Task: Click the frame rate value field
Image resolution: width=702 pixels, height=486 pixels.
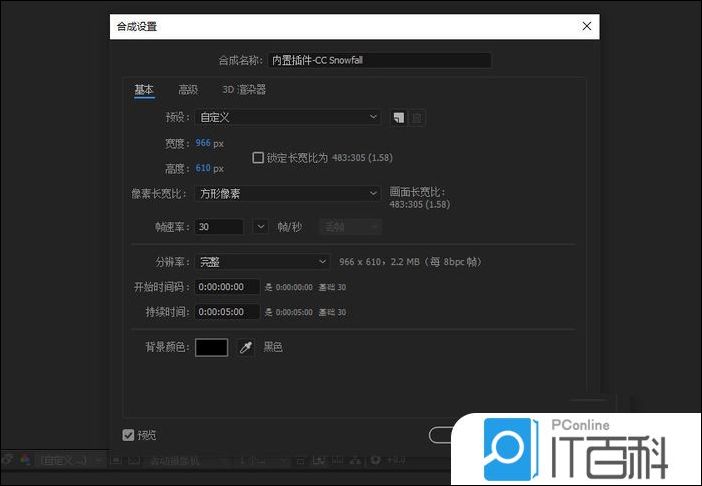Action: pyautogui.click(x=219, y=226)
